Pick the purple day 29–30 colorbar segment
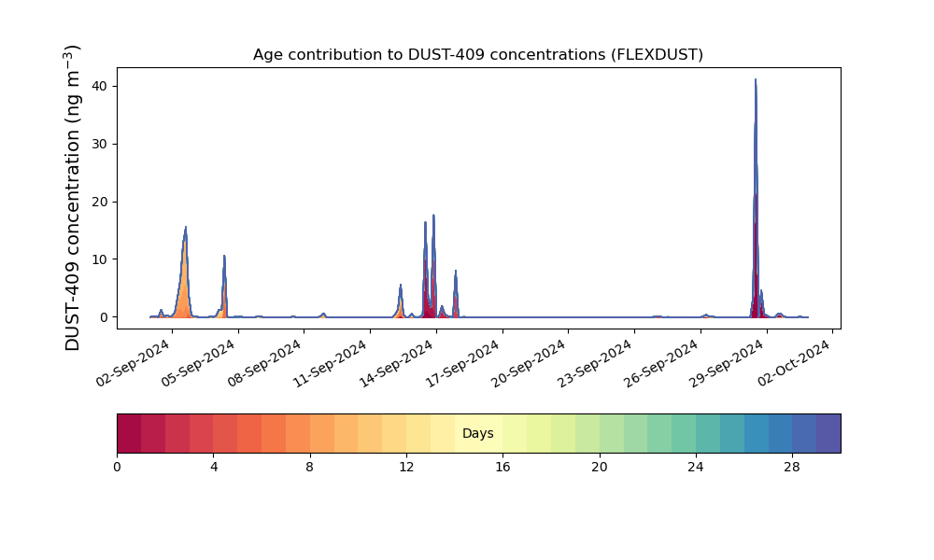This screenshot has width=934, height=560. click(828, 433)
